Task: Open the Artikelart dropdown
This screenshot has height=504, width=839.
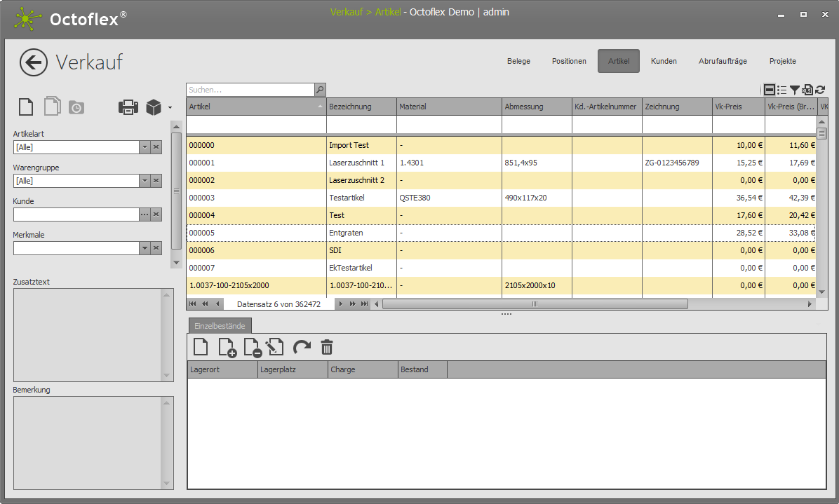Action: click(x=145, y=147)
